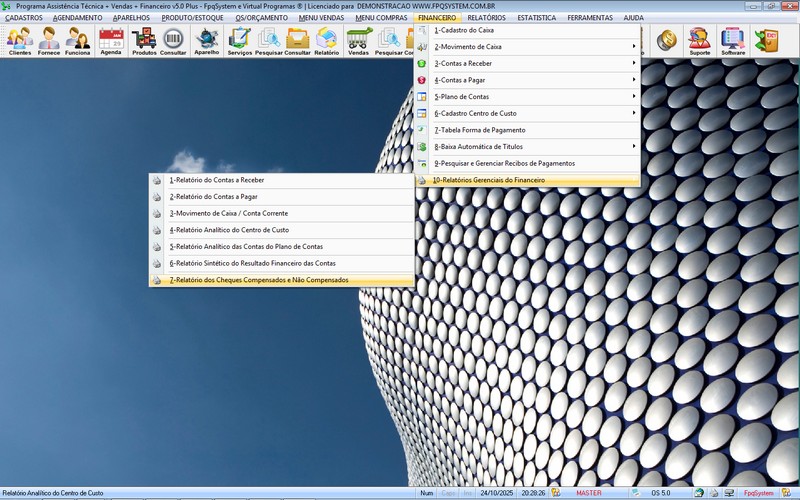The image size is (800, 500).
Task: Click the icon left of OS 5.0
Action: coord(635,493)
